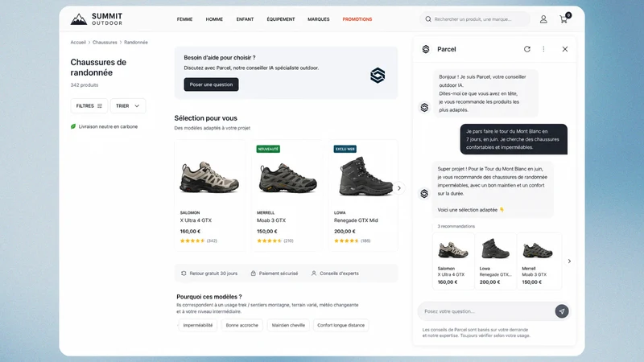Open Salomon recommendation card in chat
The image size is (644, 362).
click(x=453, y=261)
